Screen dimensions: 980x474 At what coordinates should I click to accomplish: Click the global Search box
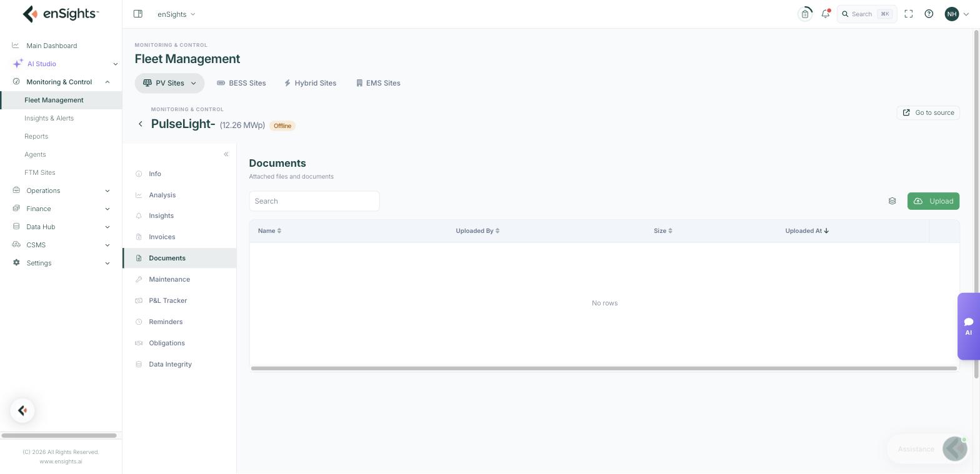(x=867, y=14)
